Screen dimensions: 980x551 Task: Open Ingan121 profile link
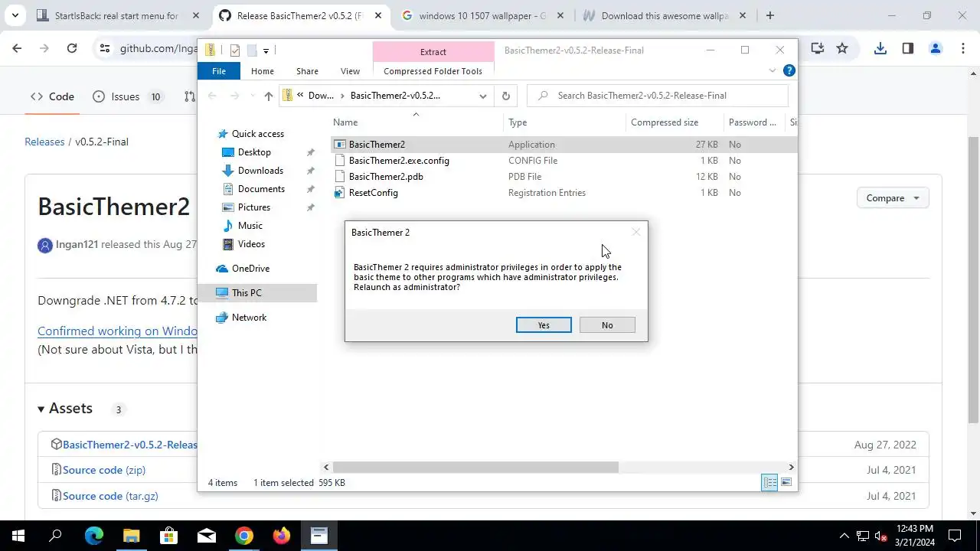coord(77,245)
